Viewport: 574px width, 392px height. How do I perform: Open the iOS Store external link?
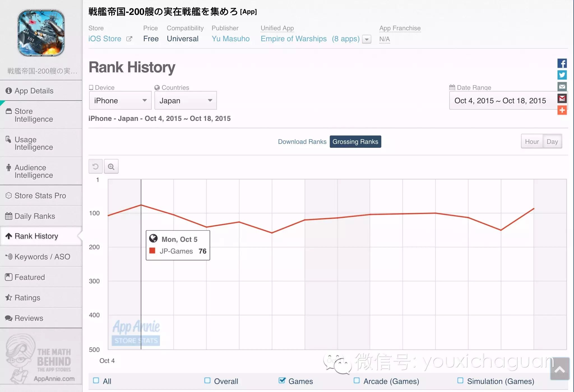pos(105,39)
